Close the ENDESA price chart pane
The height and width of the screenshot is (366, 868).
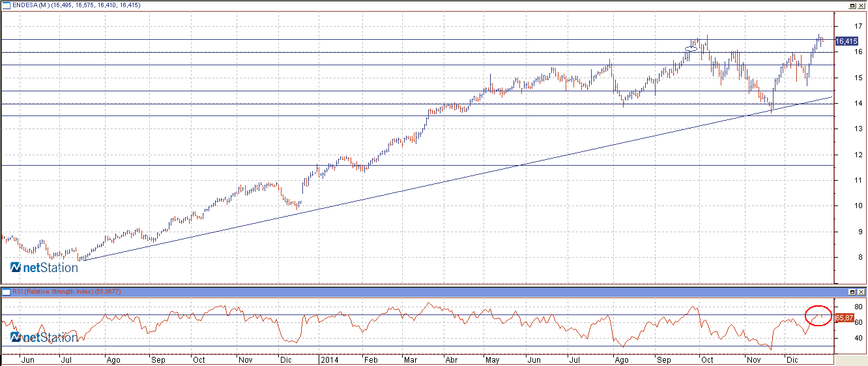coord(861,5)
